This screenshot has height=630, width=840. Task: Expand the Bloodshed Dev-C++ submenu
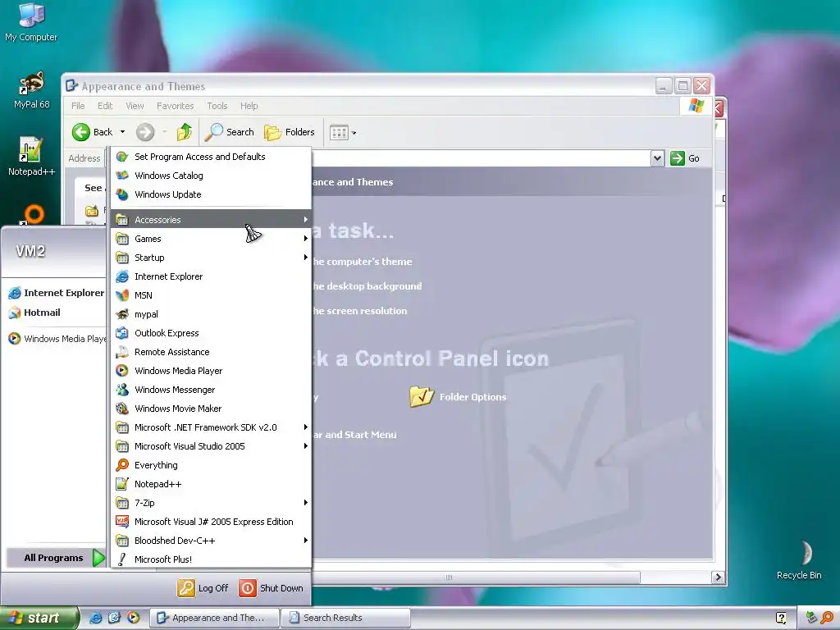[211, 541]
